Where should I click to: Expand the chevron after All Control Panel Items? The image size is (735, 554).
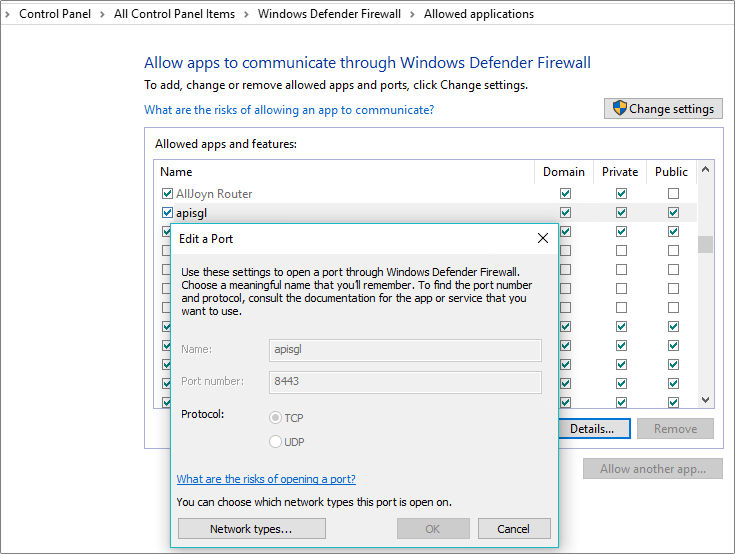246,15
